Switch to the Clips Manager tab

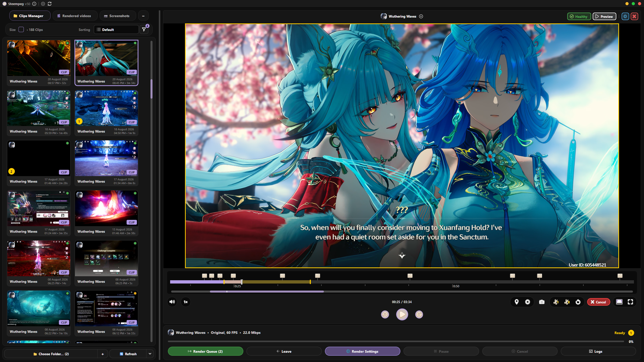[30, 16]
